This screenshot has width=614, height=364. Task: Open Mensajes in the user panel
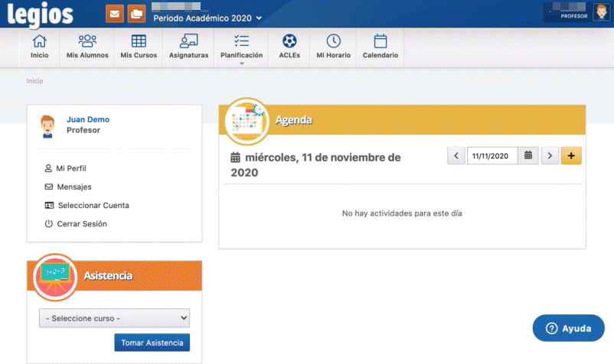68,187
